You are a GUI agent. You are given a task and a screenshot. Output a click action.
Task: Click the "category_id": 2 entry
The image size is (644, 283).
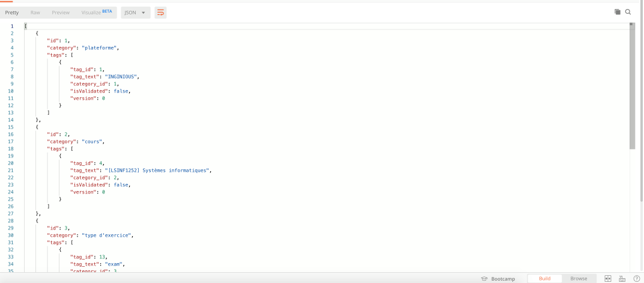click(x=94, y=178)
